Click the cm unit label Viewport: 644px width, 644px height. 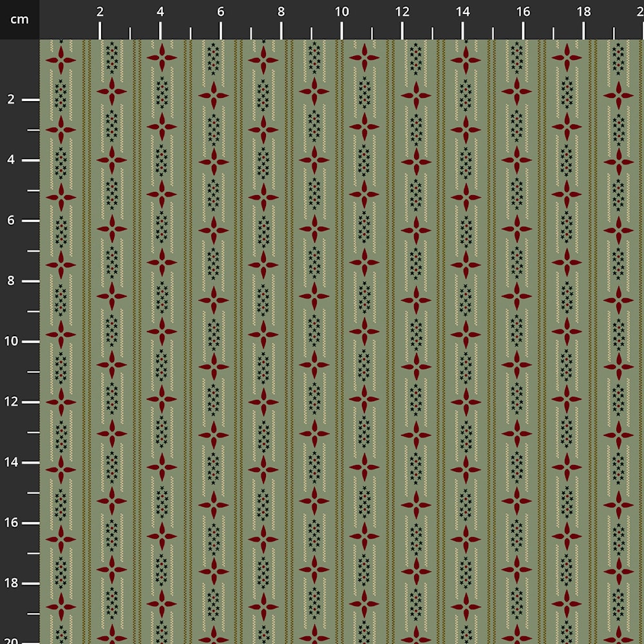tap(19, 19)
